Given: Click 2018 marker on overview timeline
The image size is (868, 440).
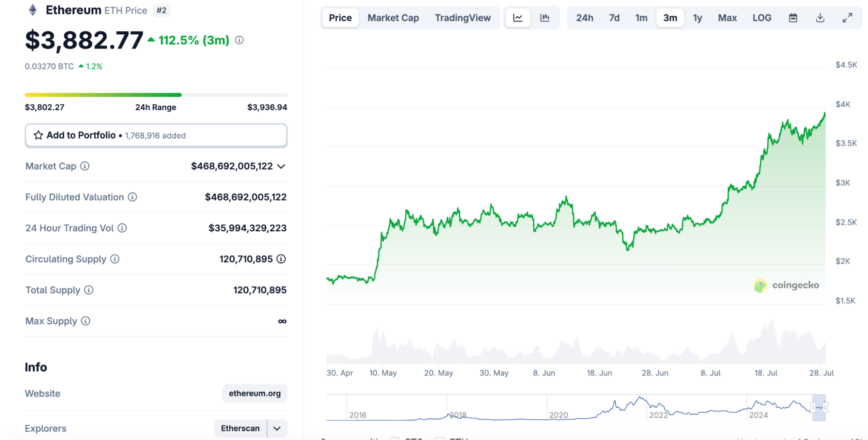Looking at the screenshot, I should pyautogui.click(x=458, y=415).
